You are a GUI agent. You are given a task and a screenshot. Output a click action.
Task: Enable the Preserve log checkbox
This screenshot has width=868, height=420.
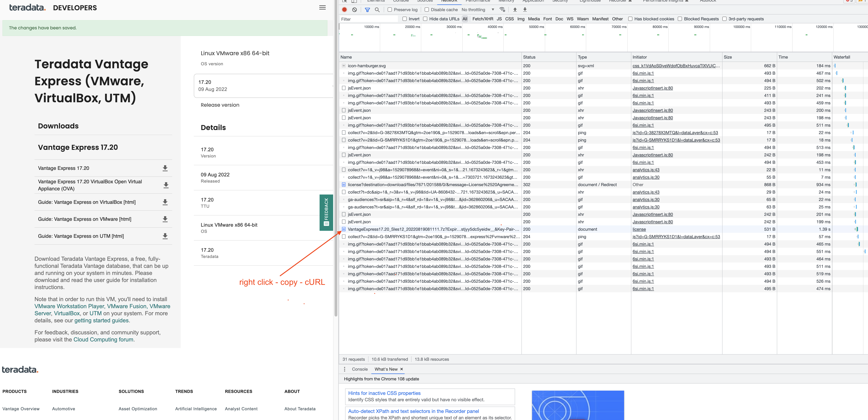tap(390, 10)
